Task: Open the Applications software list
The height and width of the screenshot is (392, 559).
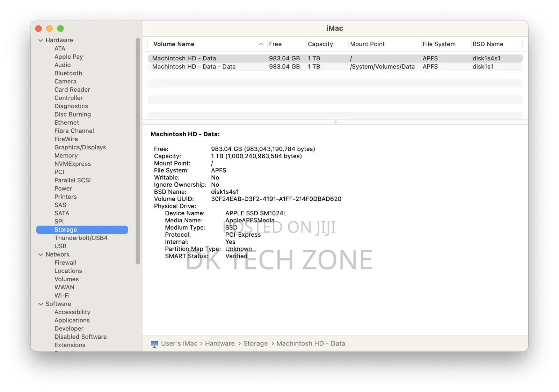Action: click(x=72, y=320)
